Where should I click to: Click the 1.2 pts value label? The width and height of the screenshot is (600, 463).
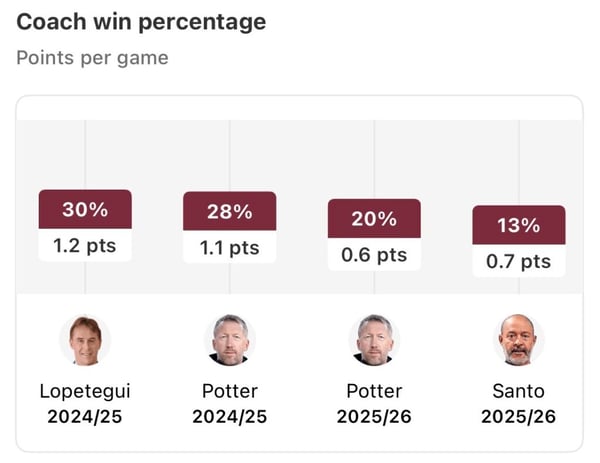click(85, 245)
